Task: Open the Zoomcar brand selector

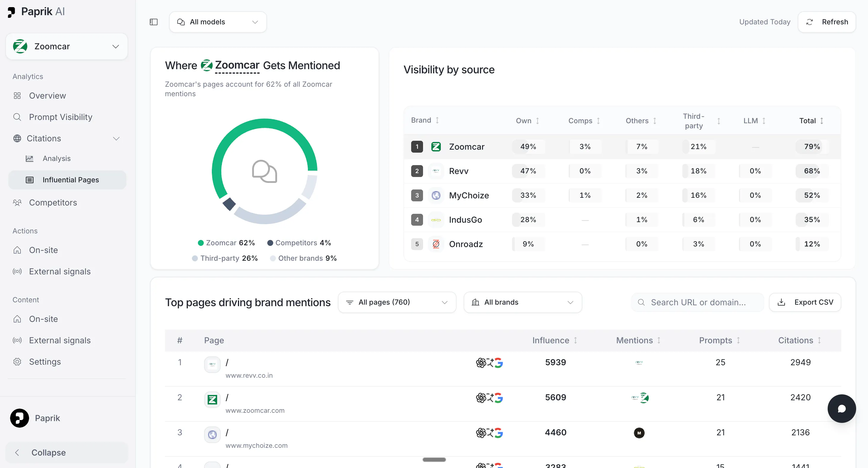Action: point(67,46)
